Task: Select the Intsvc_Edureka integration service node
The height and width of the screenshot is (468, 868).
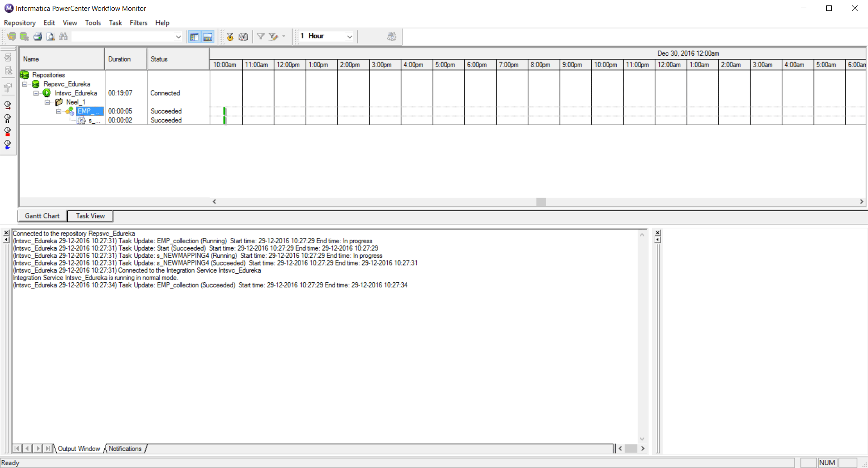Action: 76,93
